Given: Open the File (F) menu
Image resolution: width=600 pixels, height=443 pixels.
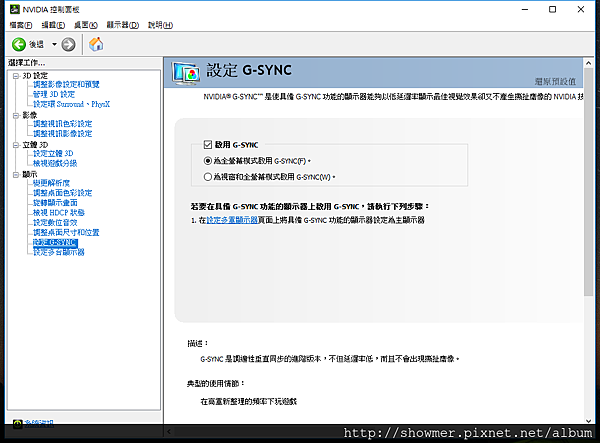Looking at the screenshot, I should [21, 25].
